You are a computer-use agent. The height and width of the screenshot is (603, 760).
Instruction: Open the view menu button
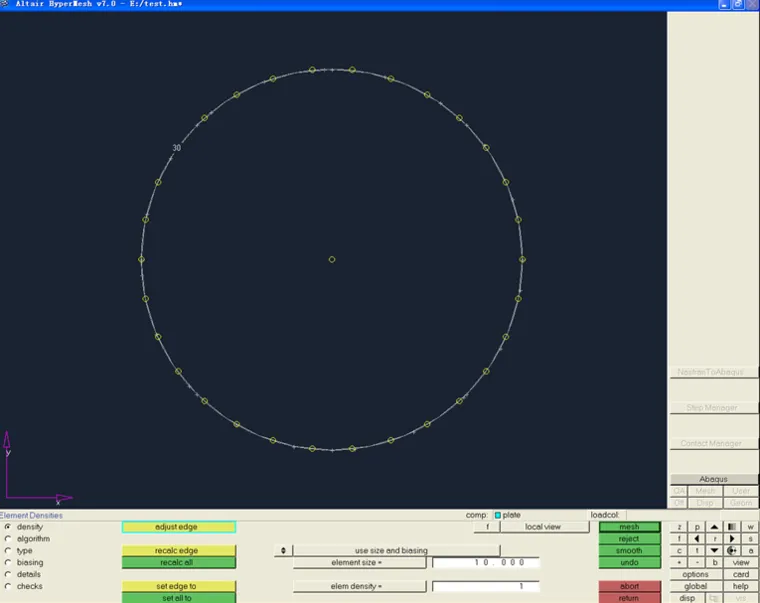coord(741,562)
